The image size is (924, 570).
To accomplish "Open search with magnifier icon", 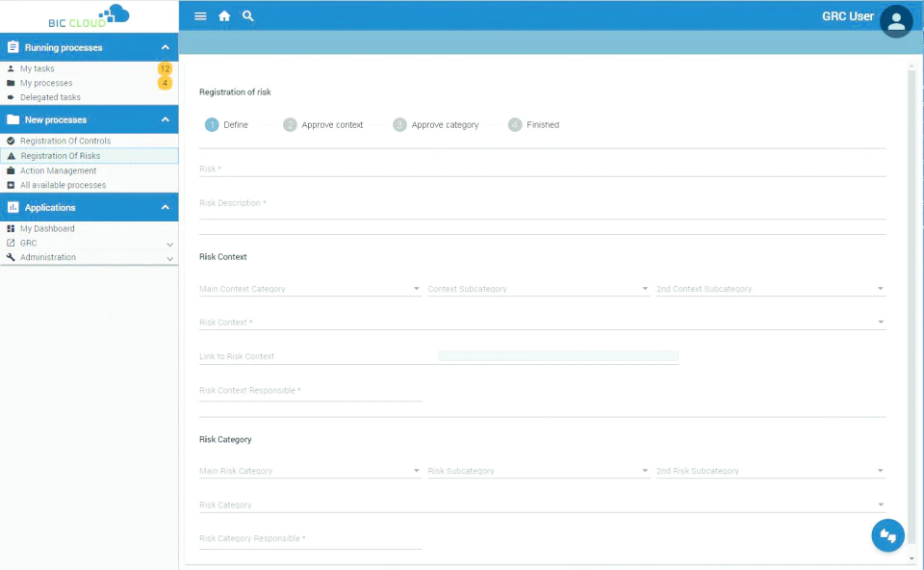I will coord(248,16).
